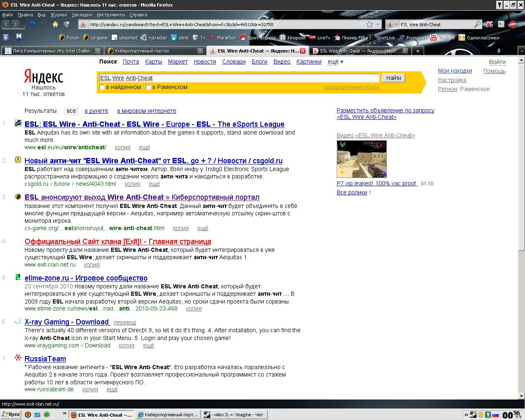Click the green clover quick launch icon
Viewport: 525px width, 420px height.
click(48, 415)
